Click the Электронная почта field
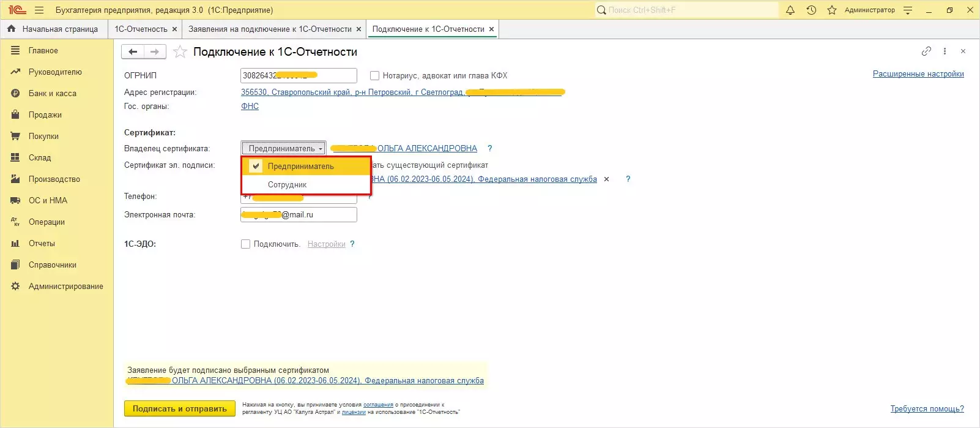This screenshot has height=428, width=980. (299, 215)
